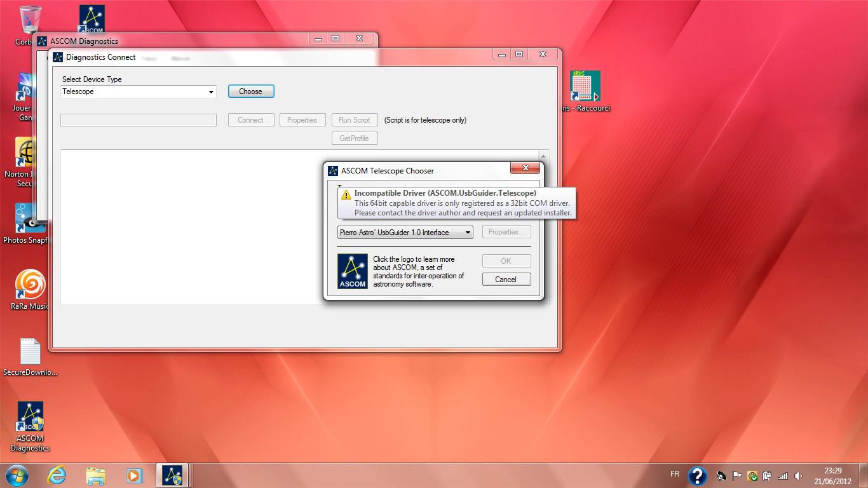Maximize the ASCOM Diagnostics window

pos(336,39)
